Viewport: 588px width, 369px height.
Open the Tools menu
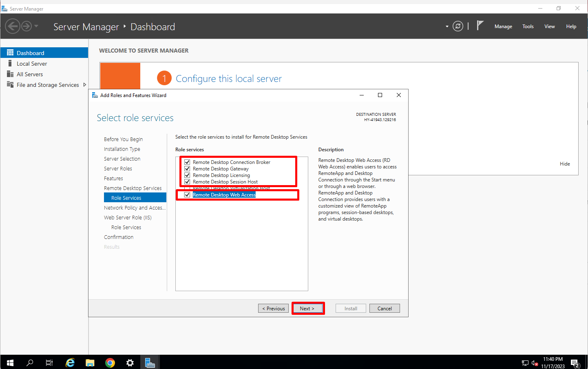click(x=528, y=27)
